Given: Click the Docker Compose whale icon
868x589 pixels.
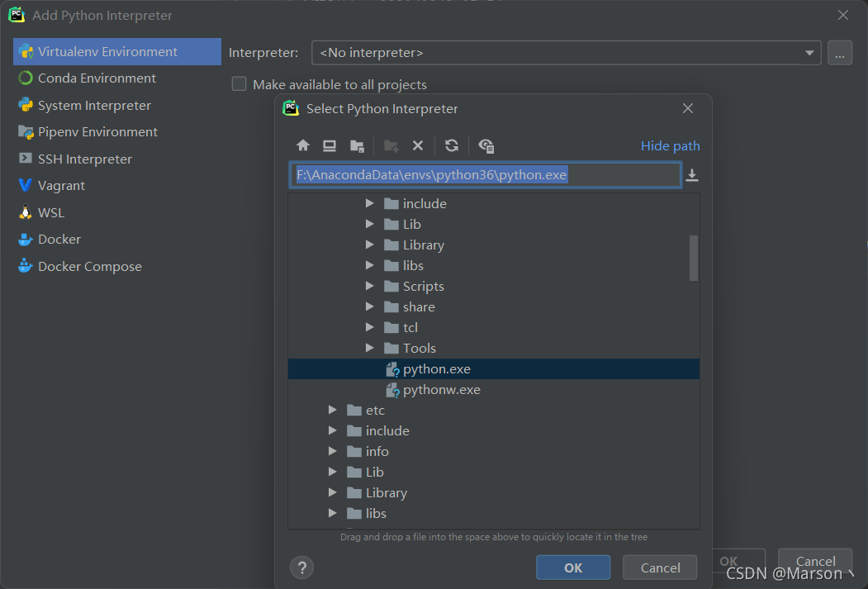Looking at the screenshot, I should pyautogui.click(x=26, y=266).
